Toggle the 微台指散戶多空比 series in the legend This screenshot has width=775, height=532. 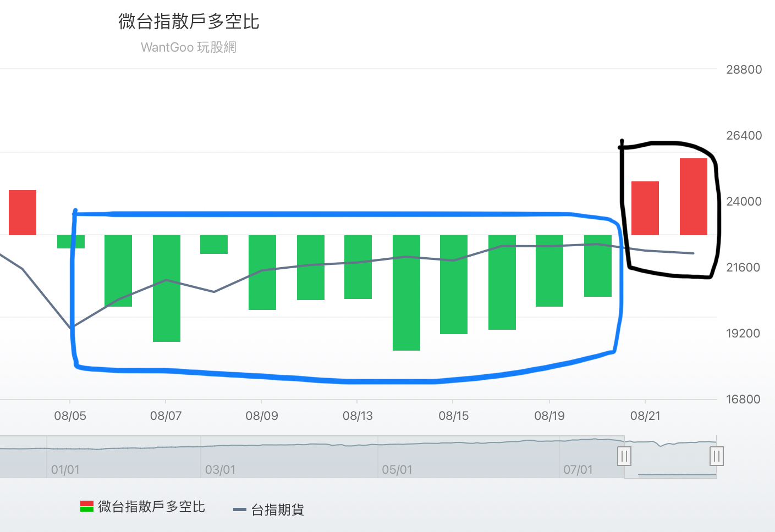pyautogui.click(x=151, y=507)
